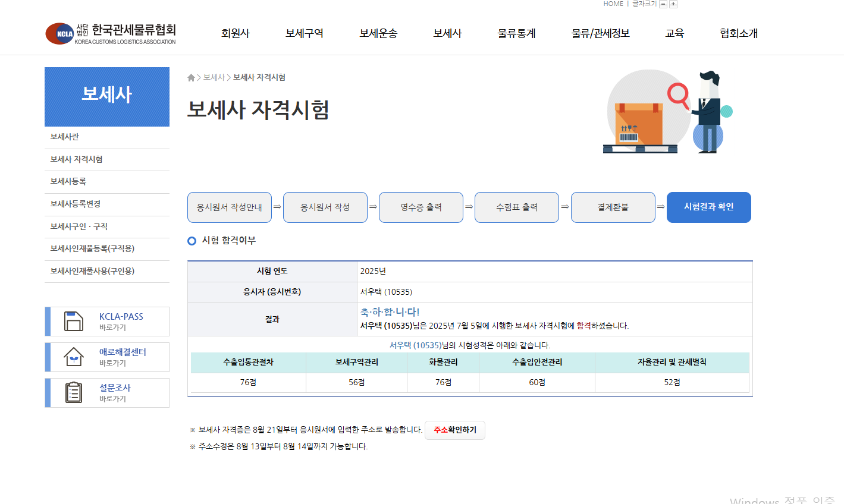844x504 pixels.
Task: Click 보세사 in the breadcrumb path
Action: click(x=214, y=78)
